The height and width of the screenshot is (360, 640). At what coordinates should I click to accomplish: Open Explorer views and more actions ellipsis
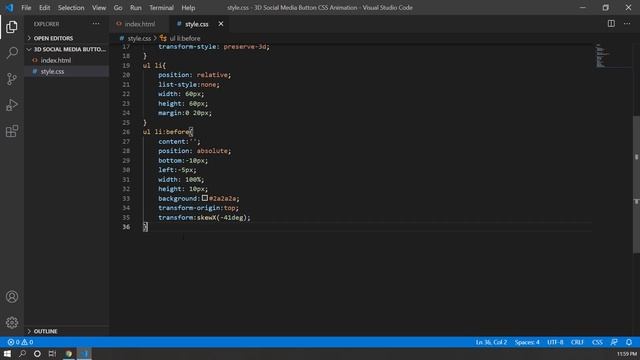(x=96, y=24)
